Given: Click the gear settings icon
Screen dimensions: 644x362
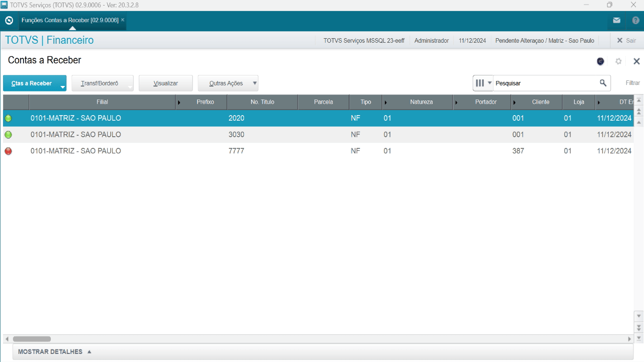Looking at the screenshot, I should [618, 61].
